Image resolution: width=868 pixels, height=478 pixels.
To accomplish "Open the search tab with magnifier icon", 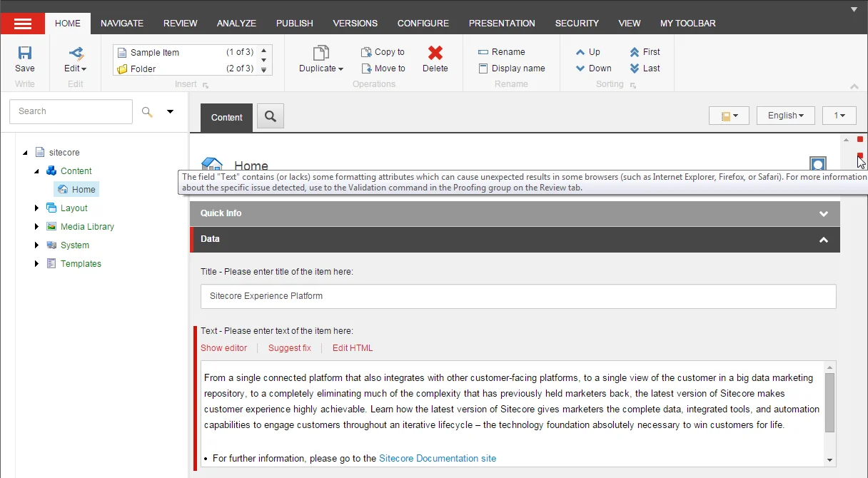I will pos(271,116).
